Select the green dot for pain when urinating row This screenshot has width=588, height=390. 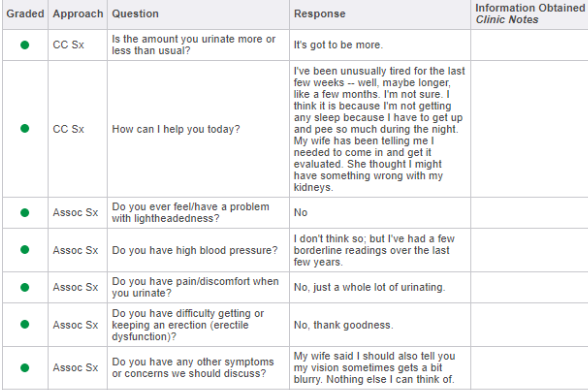25,287
